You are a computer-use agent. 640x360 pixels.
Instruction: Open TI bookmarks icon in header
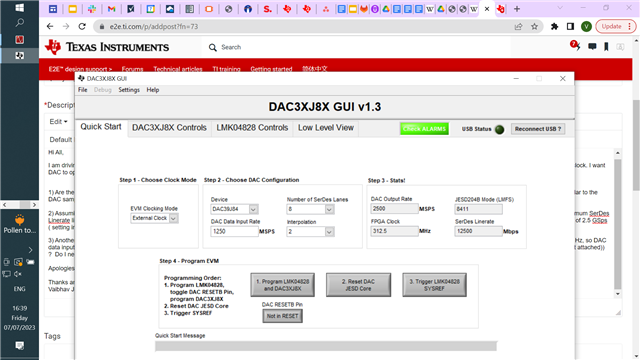coord(607,47)
